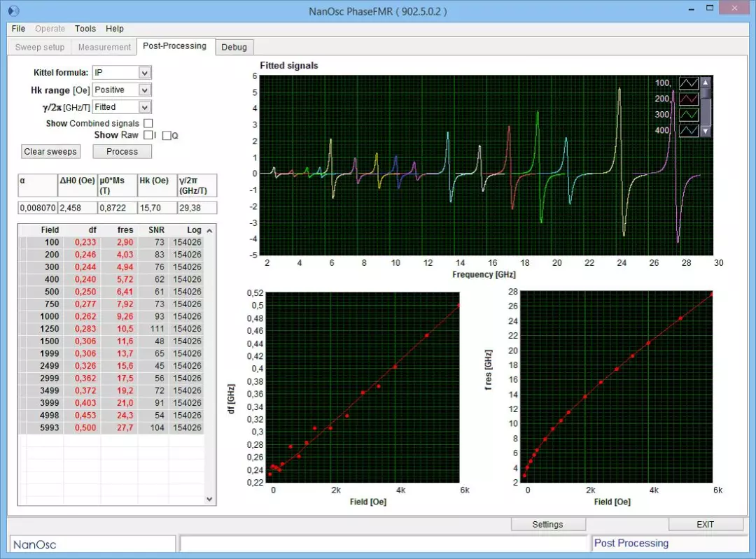Click the red plot icon for trace 200
The width and height of the screenshot is (756, 559).
(x=689, y=99)
